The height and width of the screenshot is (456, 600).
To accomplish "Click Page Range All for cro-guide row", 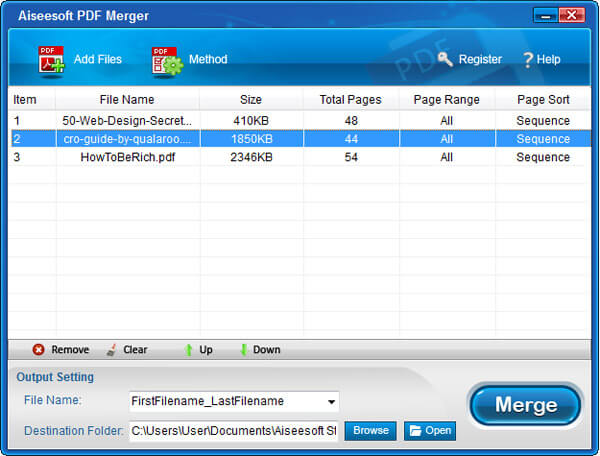I will point(447,139).
